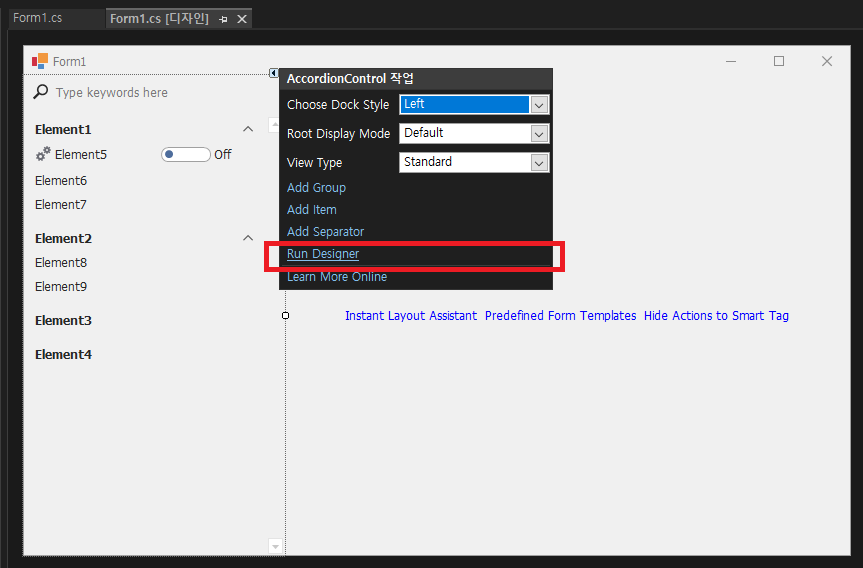
Task: Click the accordion resize handle circle
Action: tap(285, 315)
